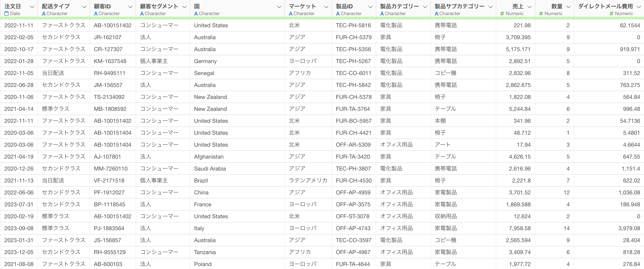Select the country cell Italy
Viewport: 644px width, 269px height.
tap(199, 228)
